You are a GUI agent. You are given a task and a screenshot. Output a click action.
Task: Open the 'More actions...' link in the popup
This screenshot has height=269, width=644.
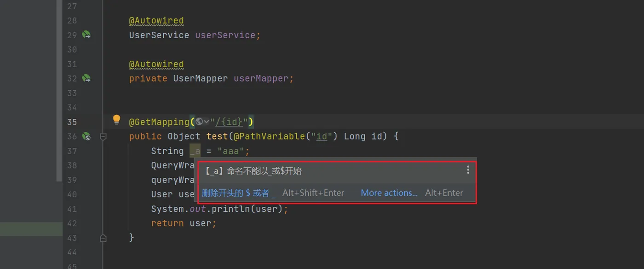(389, 193)
